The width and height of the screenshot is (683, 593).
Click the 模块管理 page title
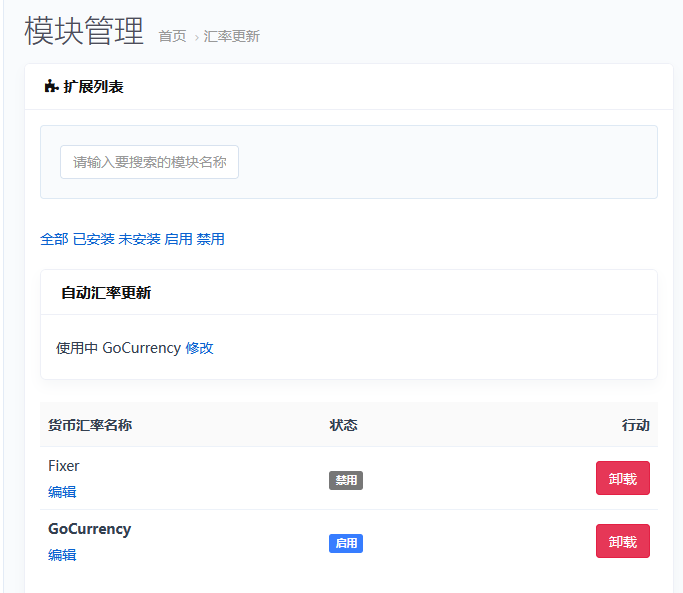(x=84, y=30)
